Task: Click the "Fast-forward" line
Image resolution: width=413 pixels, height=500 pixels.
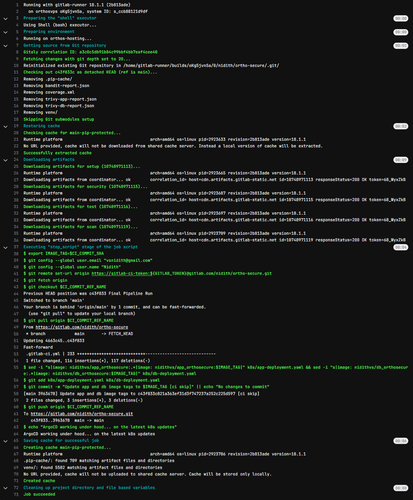Action: pyautogui.click(x=38, y=347)
